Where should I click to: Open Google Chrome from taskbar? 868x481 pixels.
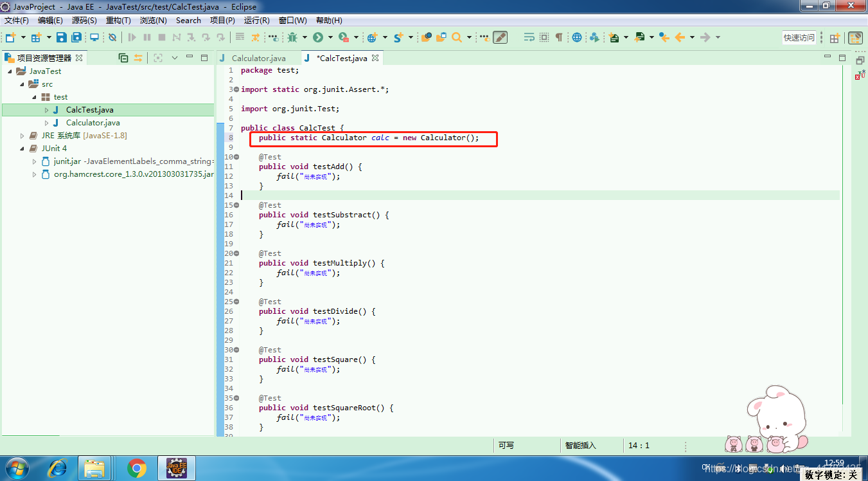[x=136, y=467]
